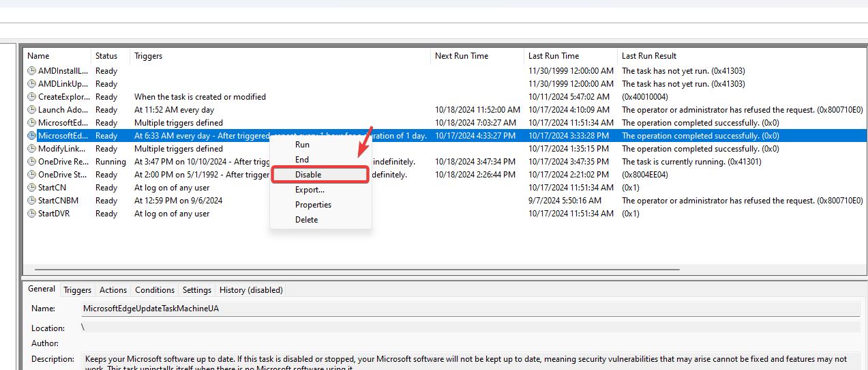This screenshot has height=370, width=868.
Task: Select the StartCN task name
Action: pos(53,188)
